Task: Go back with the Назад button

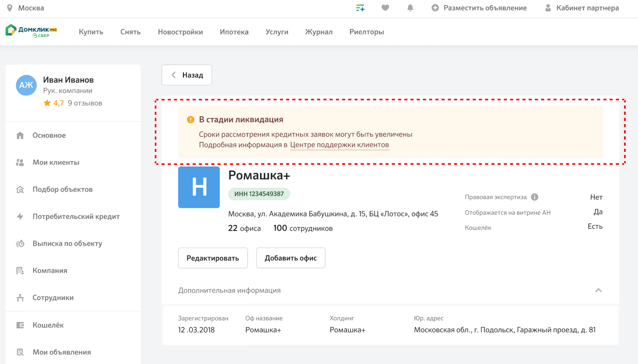Action: tap(187, 75)
